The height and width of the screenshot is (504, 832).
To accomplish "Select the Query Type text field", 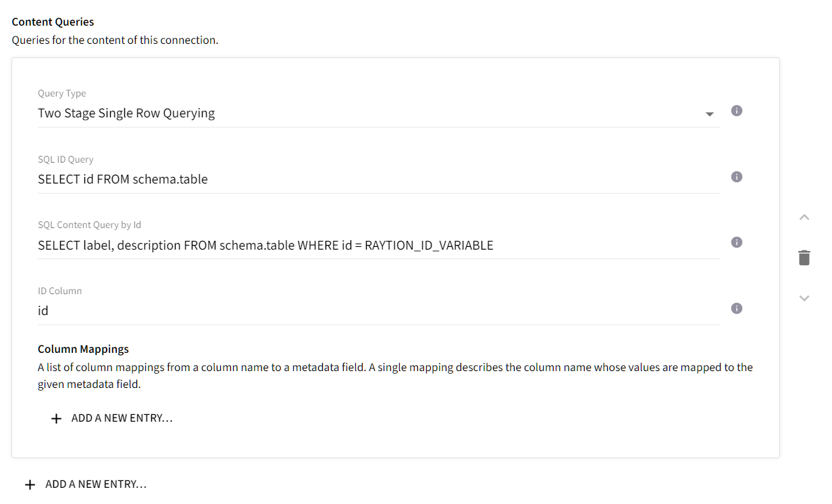I will (270, 113).
